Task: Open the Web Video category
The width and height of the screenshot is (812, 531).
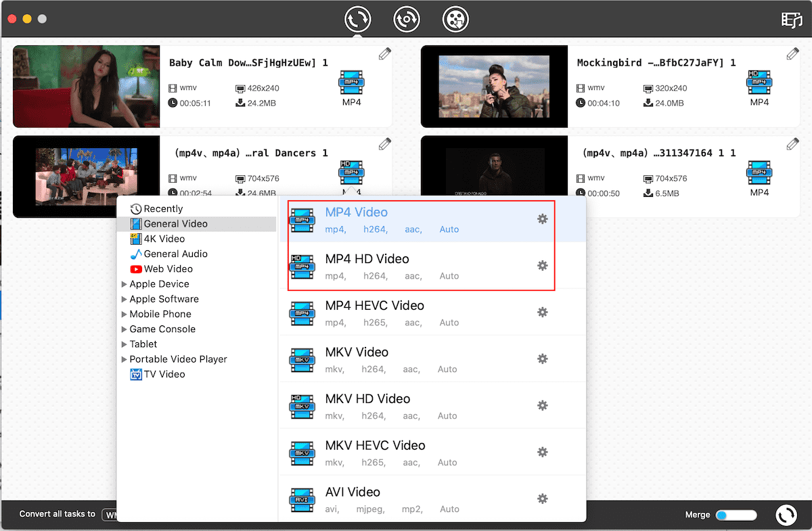Action: [x=168, y=269]
